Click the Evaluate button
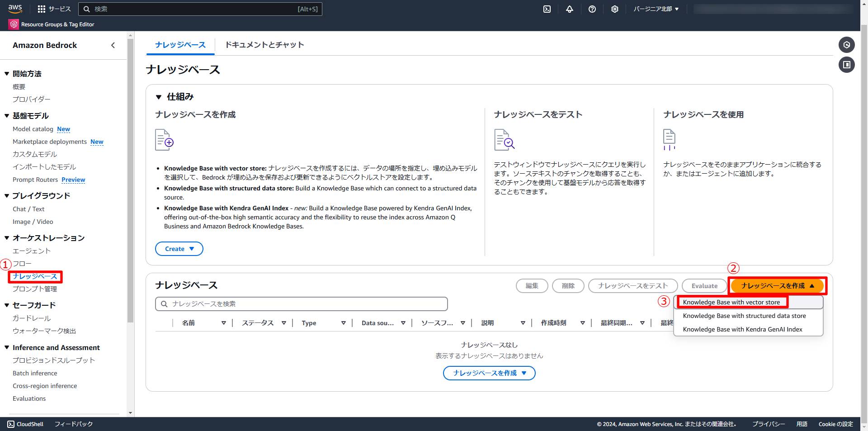 click(x=704, y=286)
